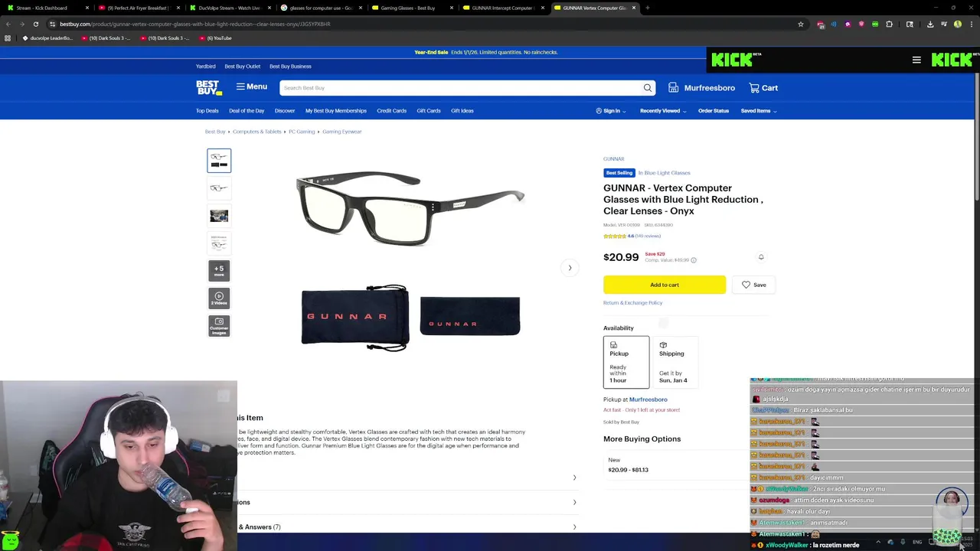Open the Kick overlay hamburger menu
The height and width of the screenshot is (551, 980).
tap(916, 60)
